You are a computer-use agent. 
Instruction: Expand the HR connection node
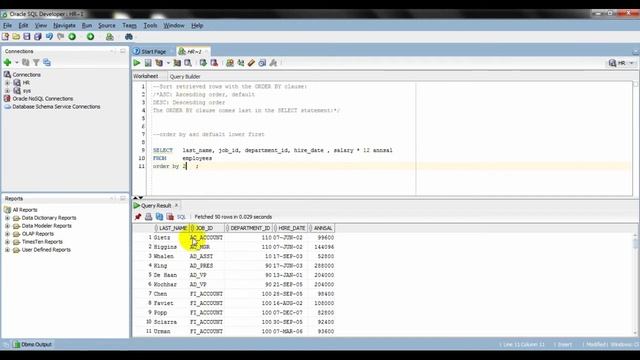click(7, 82)
